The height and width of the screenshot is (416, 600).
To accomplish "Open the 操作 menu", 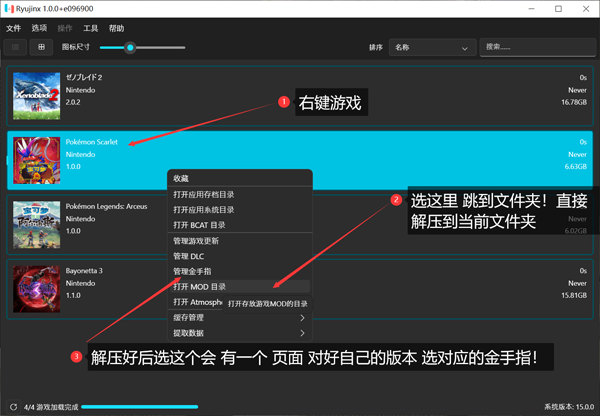I will pos(65,28).
